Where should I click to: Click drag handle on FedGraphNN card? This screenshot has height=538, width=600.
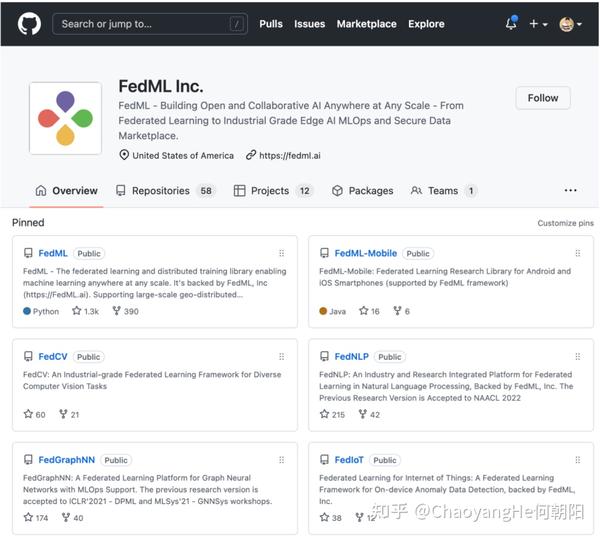(x=281, y=460)
